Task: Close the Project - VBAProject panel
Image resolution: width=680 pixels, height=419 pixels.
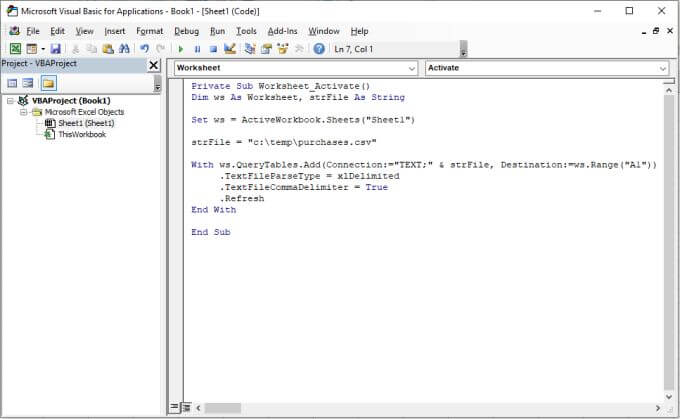Action: tap(153, 65)
